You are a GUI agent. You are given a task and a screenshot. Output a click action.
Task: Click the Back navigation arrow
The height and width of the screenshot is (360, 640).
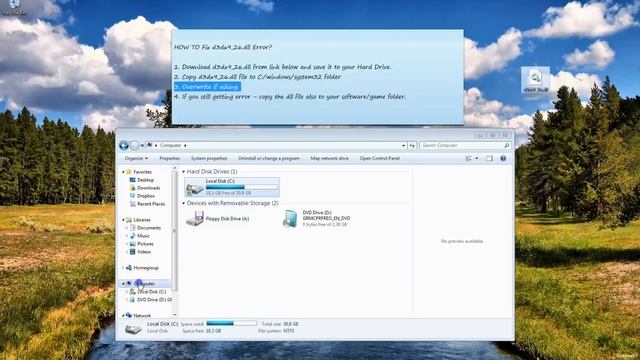pos(124,145)
